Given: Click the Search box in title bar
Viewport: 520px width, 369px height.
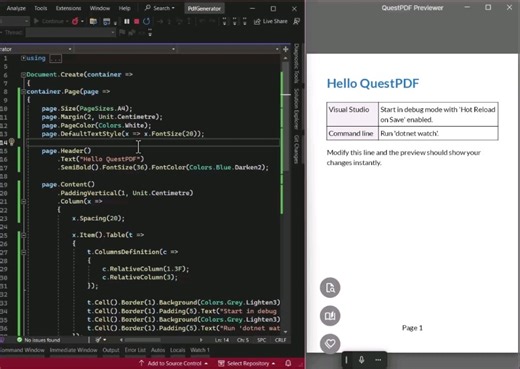Looking at the screenshot, I should pos(160,8).
